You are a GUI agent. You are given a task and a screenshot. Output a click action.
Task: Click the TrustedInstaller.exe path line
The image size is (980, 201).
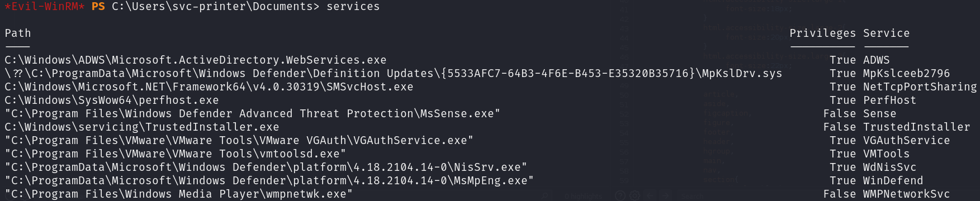pyautogui.click(x=142, y=127)
